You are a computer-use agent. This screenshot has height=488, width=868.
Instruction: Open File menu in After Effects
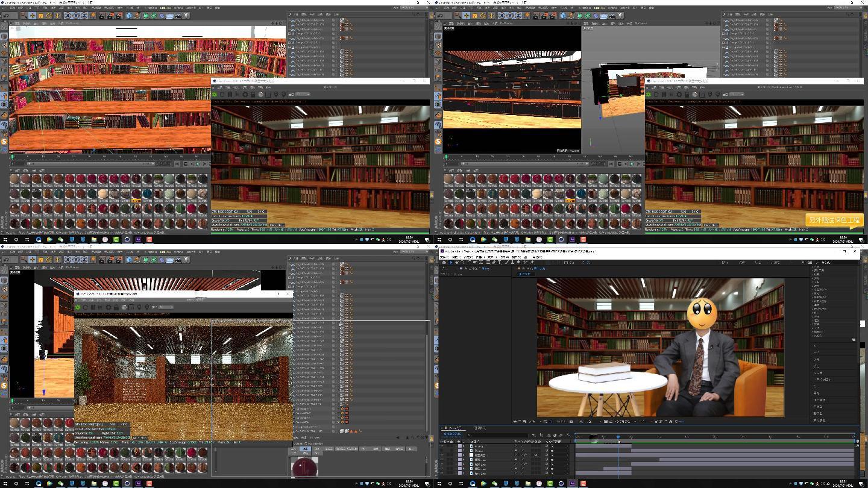[x=444, y=257]
